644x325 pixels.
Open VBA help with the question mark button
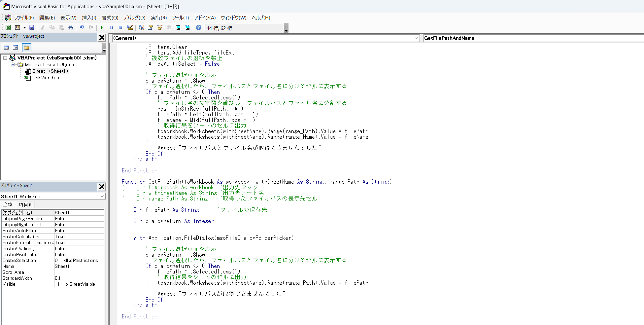(x=198, y=28)
